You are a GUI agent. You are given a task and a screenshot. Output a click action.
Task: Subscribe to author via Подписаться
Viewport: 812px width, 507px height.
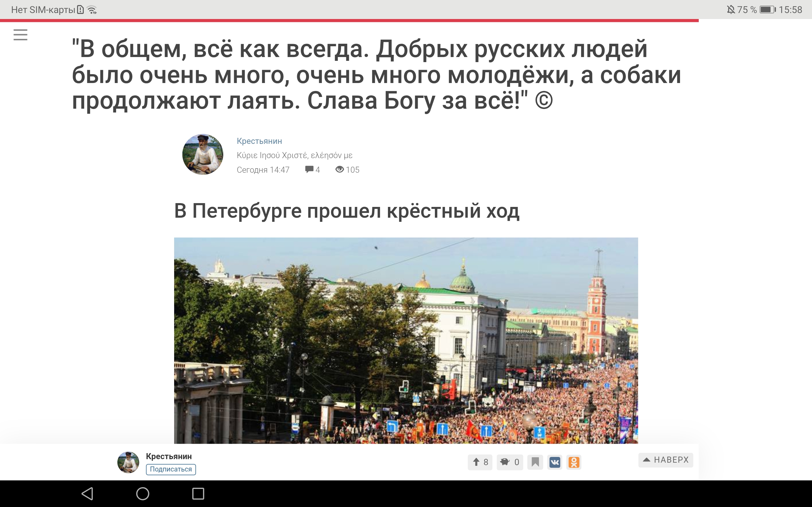click(171, 469)
